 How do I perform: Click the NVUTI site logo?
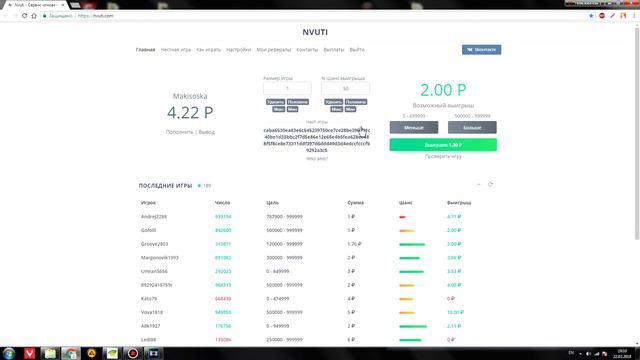click(315, 32)
